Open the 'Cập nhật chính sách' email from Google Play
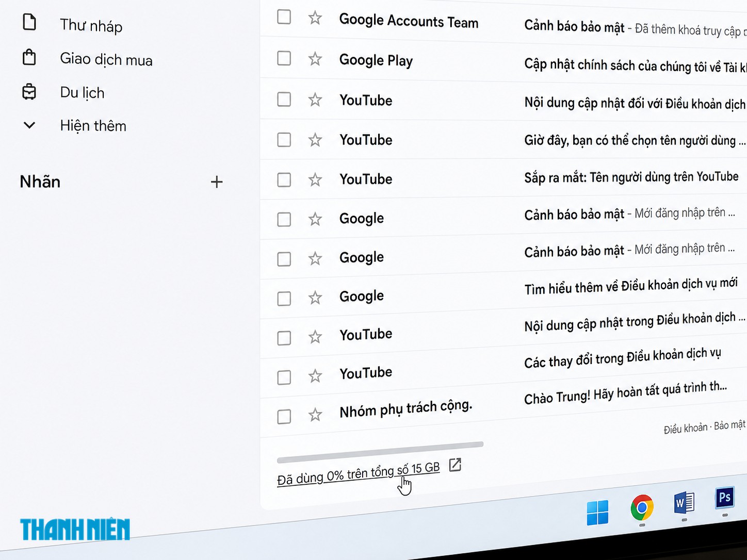The height and width of the screenshot is (560, 747). [504, 62]
